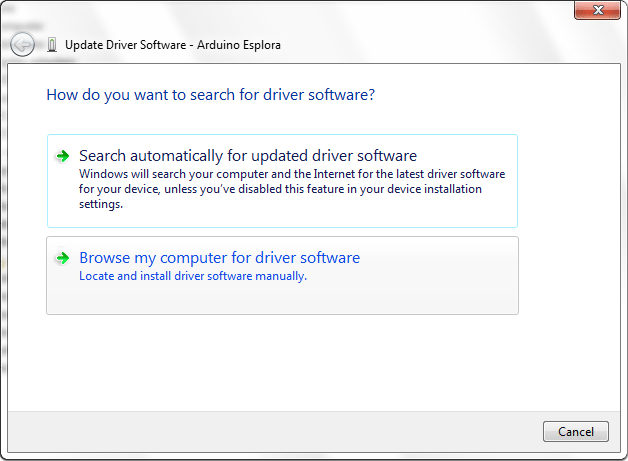The height and width of the screenshot is (461, 628).
Task: Click the blank margin right of the option boxes
Action: point(569,224)
